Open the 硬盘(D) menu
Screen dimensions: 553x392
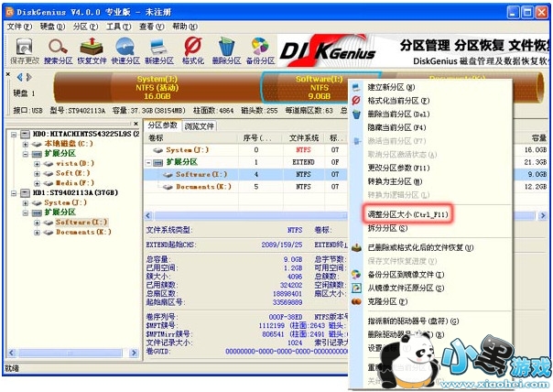[52, 27]
